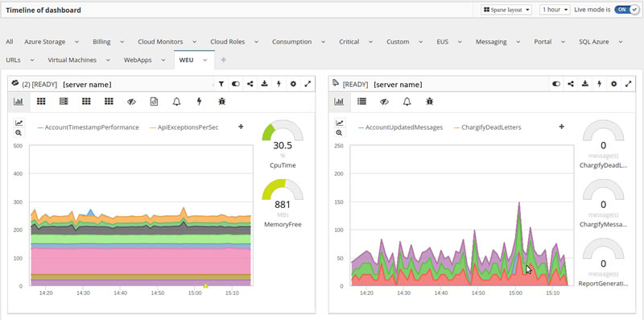The height and width of the screenshot is (320, 644).
Task: Click the filter funnel icon in left widget
Action: point(221,84)
